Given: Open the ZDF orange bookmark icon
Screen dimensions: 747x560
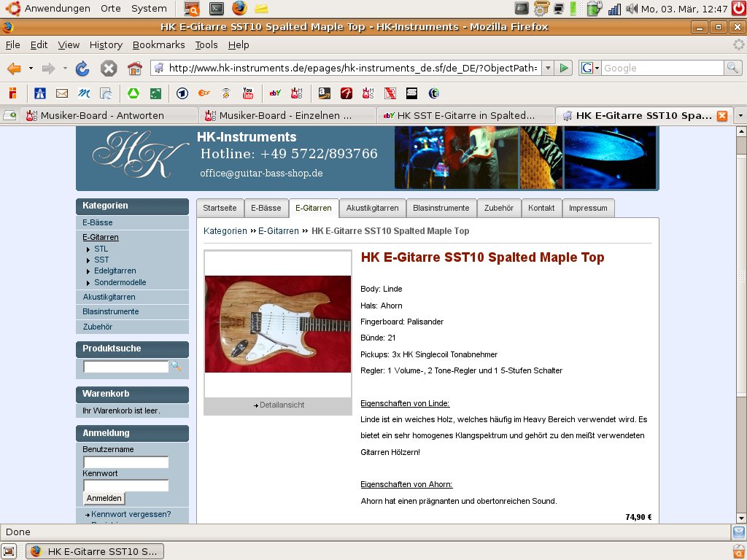Looking at the screenshot, I should (x=204, y=93).
